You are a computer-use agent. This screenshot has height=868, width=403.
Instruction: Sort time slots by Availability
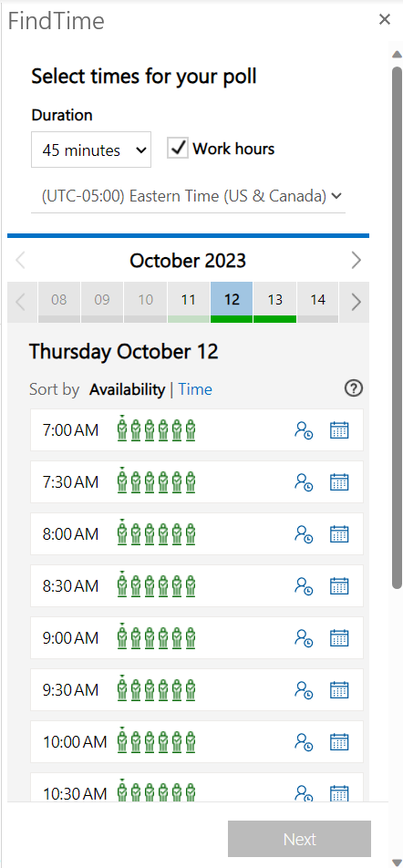point(128,389)
